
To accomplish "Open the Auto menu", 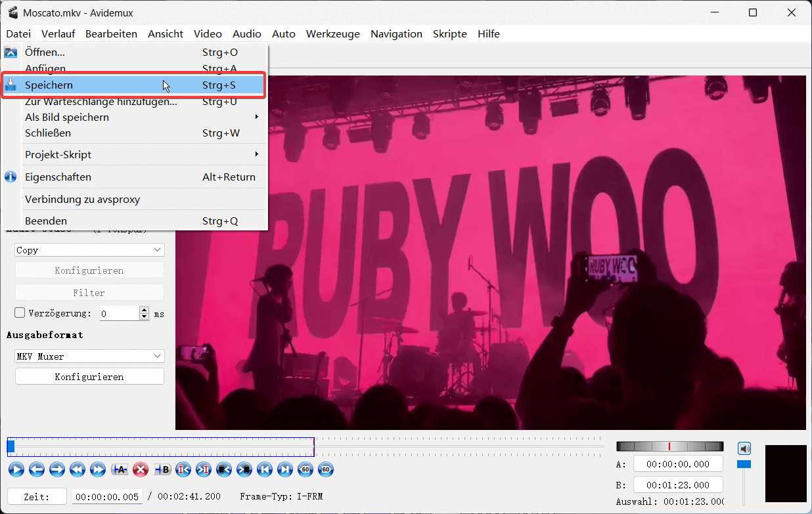I will [284, 33].
